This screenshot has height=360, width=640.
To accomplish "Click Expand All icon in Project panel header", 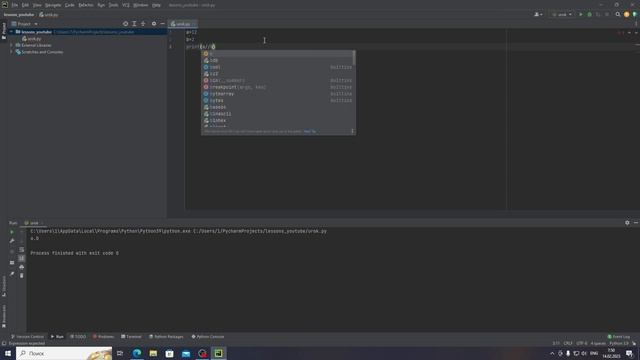I will [134, 24].
